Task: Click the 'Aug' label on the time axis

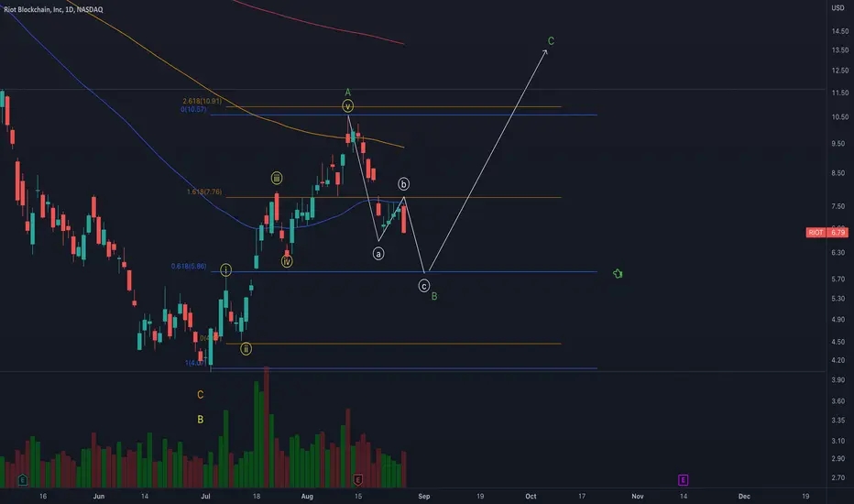Action: (x=307, y=497)
